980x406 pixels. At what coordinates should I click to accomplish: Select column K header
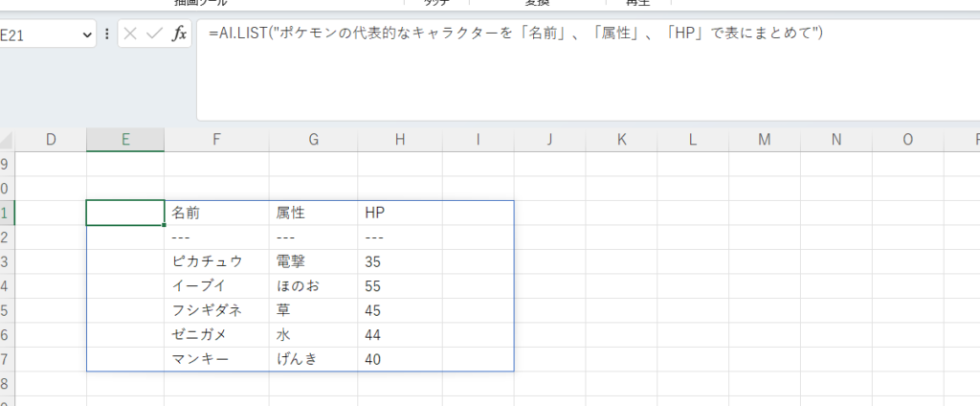[x=621, y=140]
